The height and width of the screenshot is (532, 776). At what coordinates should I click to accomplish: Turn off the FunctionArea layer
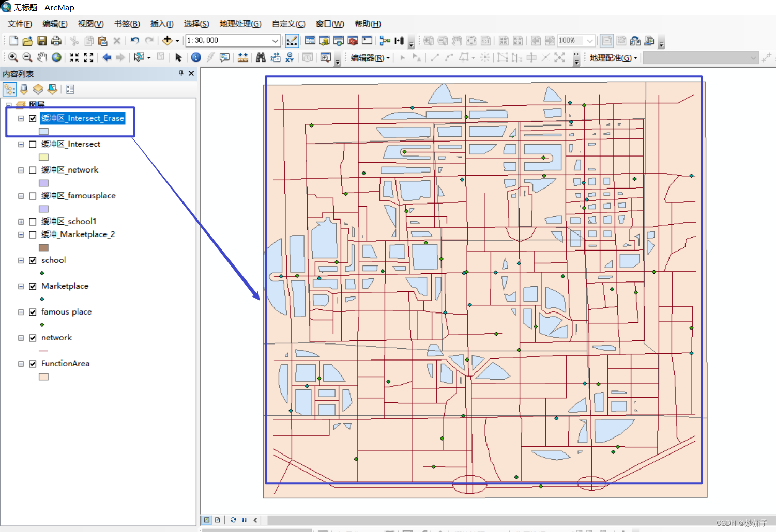coord(33,364)
